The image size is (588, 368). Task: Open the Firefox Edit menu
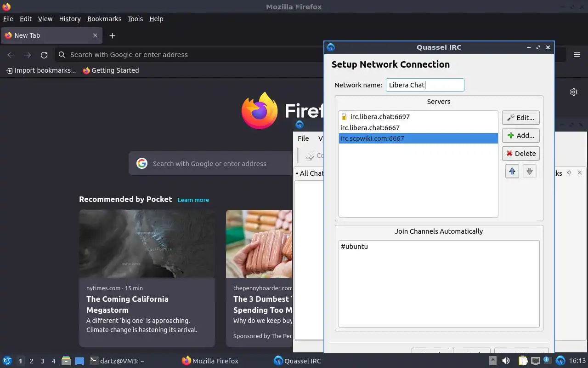[x=26, y=19]
